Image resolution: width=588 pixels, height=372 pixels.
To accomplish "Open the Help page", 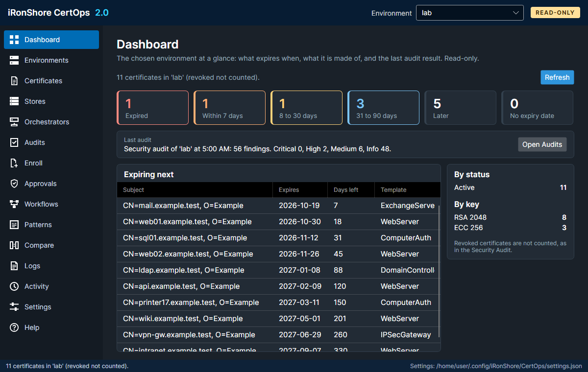I will click(51, 327).
